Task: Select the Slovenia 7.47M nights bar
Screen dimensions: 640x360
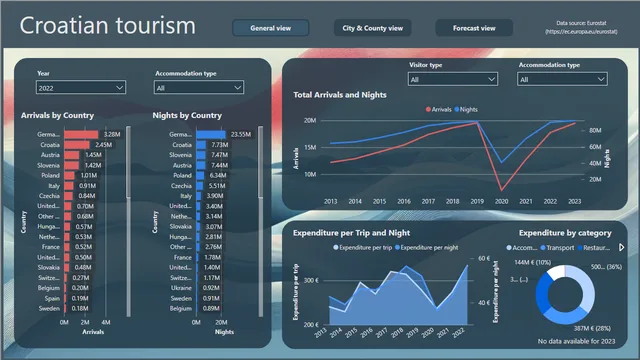Action: pyautogui.click(x=201, y=155)
